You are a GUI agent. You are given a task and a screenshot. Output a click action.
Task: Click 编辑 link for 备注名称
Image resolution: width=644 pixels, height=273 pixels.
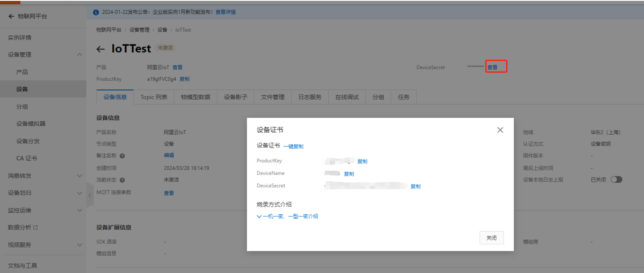coord(169,155)
